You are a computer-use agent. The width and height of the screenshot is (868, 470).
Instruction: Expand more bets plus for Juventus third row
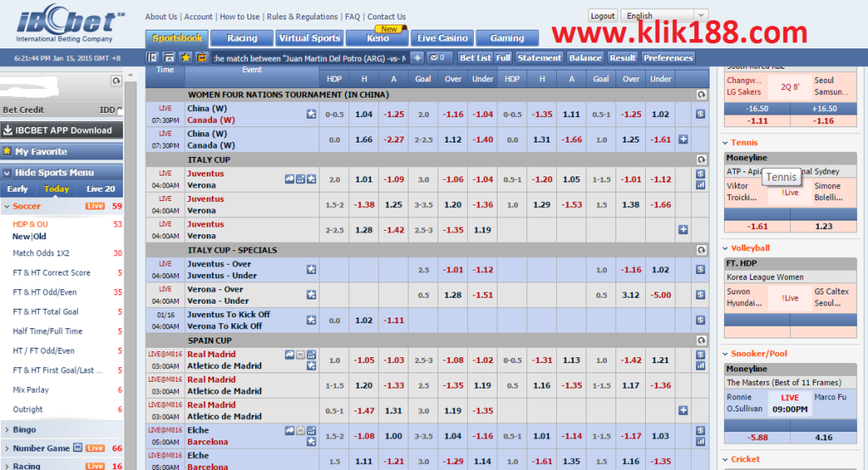click(683, 229)
